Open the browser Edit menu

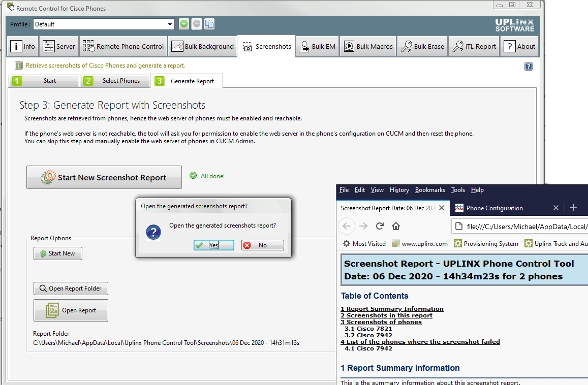click(x=360, y=190)
